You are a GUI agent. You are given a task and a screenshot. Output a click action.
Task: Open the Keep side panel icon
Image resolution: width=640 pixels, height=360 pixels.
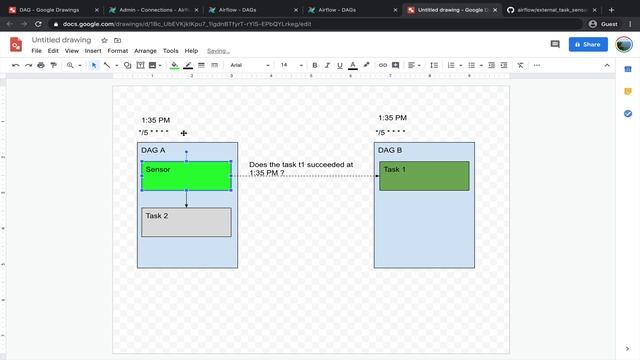[628, 91]
